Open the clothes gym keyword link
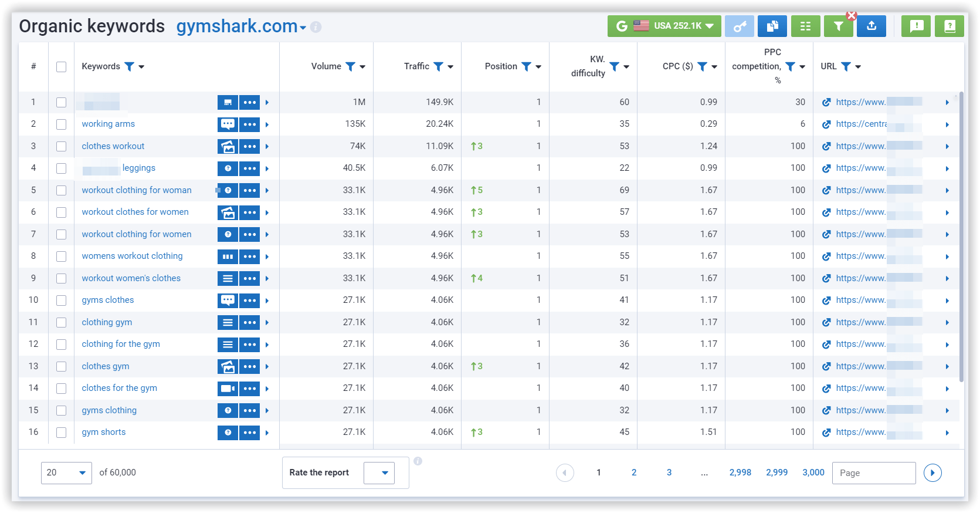Image resolution: width=980 pixels, height=513 pixels. click(106, 366)
